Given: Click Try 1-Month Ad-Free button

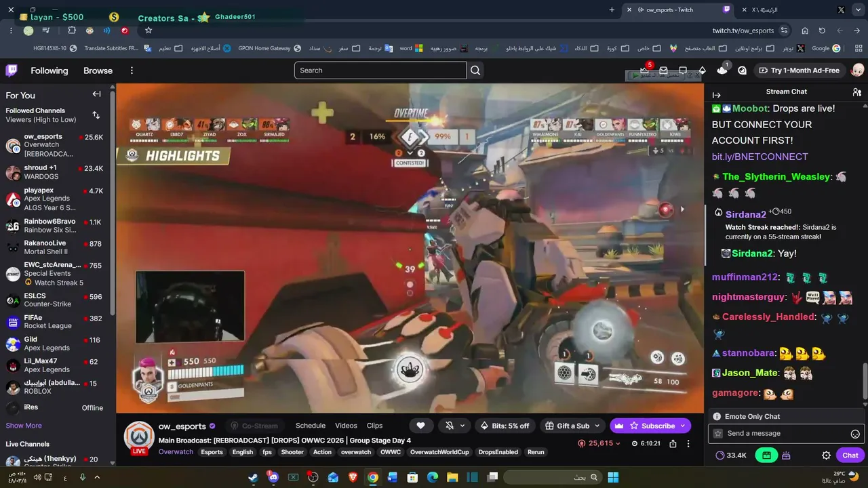Looking at the screenshot, I should click(800, 70).
